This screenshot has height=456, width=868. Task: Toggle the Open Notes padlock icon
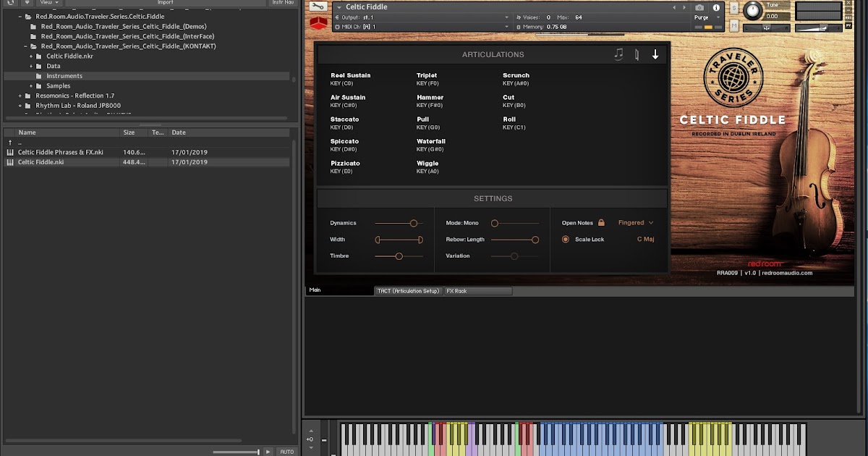601,223
